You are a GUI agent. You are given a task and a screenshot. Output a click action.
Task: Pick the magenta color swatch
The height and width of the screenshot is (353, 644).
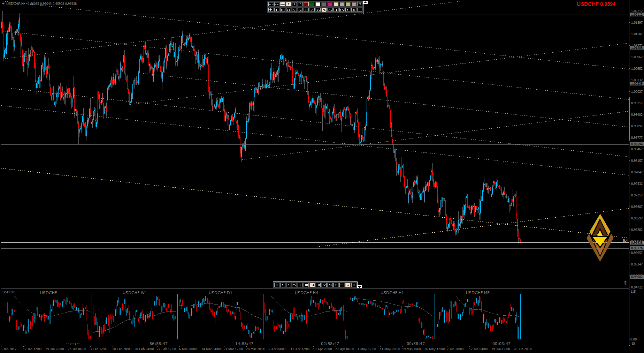point(330,4)
